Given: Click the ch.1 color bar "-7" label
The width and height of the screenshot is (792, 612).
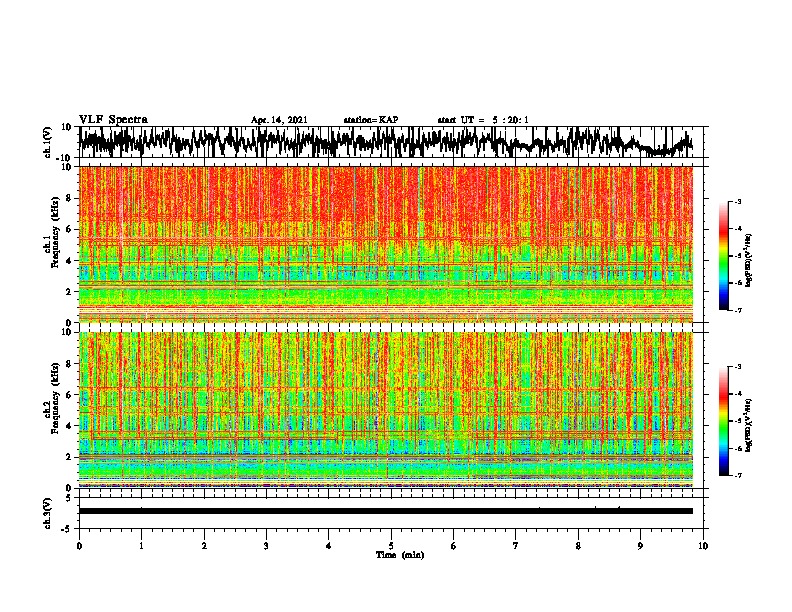Looking at the screenshot, I should tap(738, 310).
